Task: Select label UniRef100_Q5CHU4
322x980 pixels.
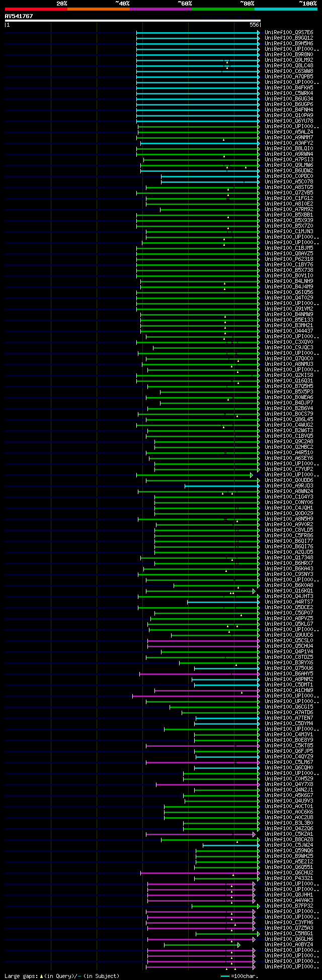Action: pyautogui.click(x=289, y=646)
